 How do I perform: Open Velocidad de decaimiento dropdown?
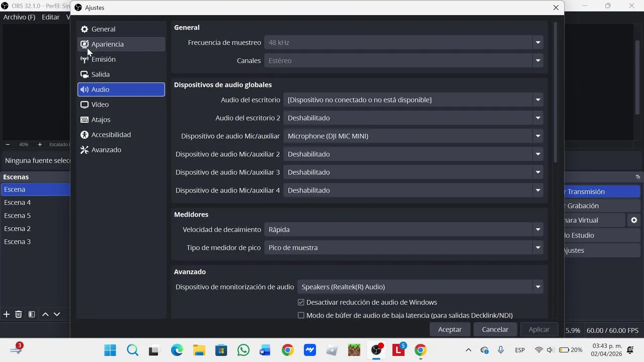tap(404, 229)
